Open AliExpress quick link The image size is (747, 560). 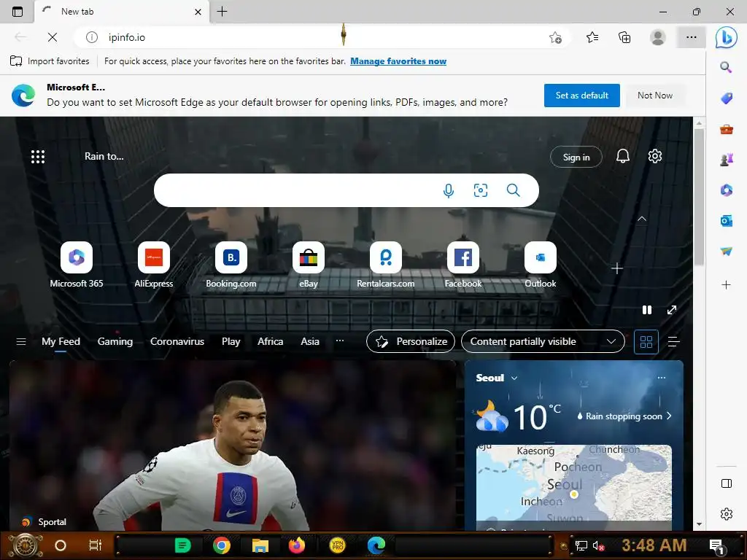tap(153, 265)
